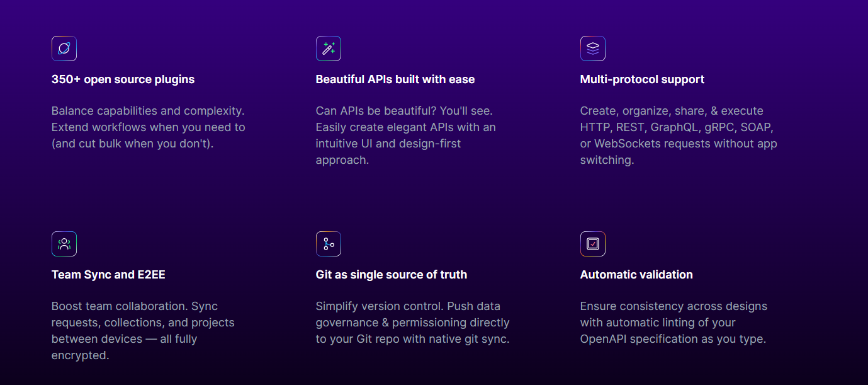This screenshot has height=385, width=868.
Task: Click the "Balance capabilities and complexity" description
Action: [x=149, y=127]
